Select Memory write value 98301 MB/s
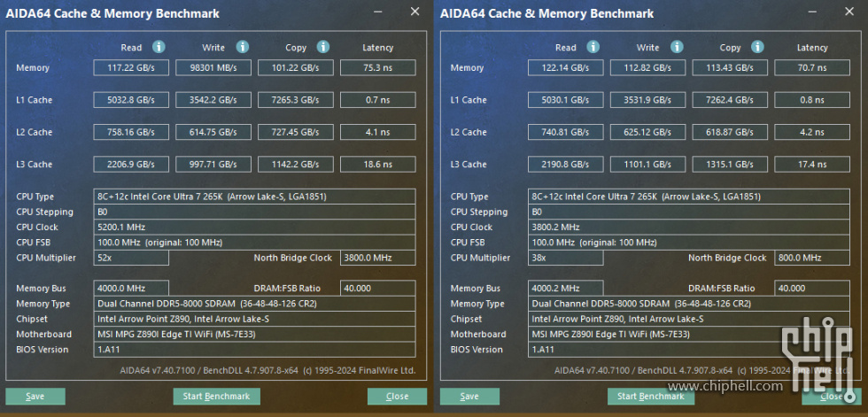This screenshot has height=417, width=868. [x=213, y=68]
